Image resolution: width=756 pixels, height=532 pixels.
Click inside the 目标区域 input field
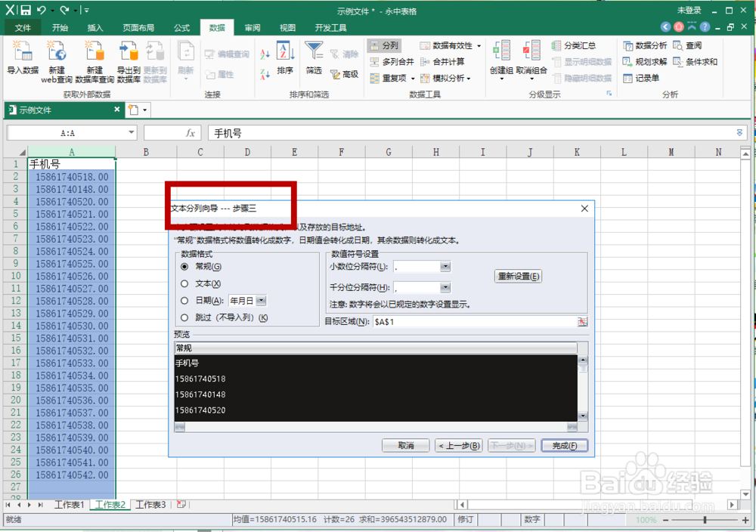coord(454,321)
